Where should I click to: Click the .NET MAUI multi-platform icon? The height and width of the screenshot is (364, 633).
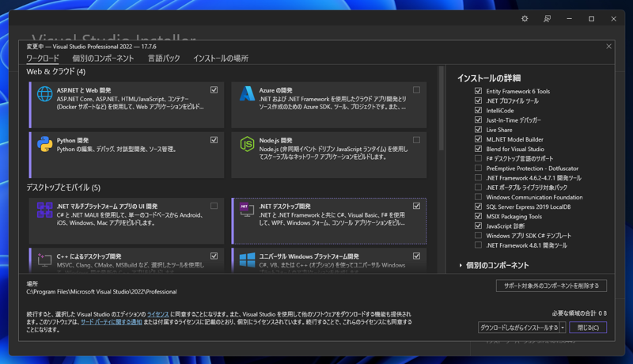click(44, 210)
